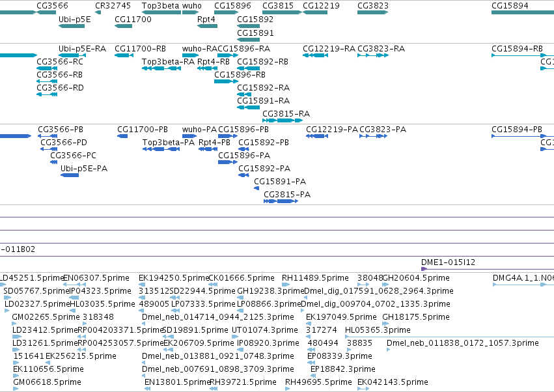This screenshot has height=392, width=554.
Task: Select the Rpt4-PB protein
Action: (x=214, y=143)
